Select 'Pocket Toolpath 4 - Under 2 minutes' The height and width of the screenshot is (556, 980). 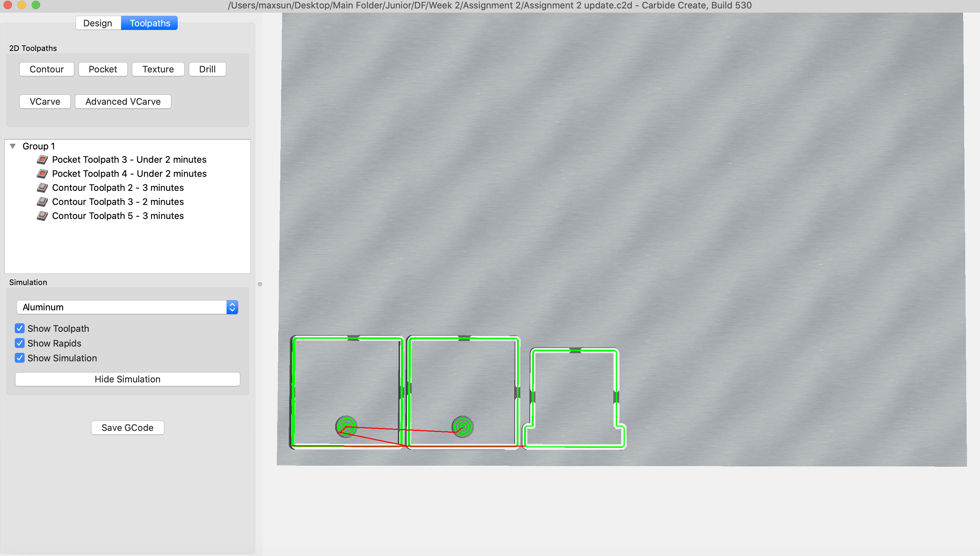point(129,174)
